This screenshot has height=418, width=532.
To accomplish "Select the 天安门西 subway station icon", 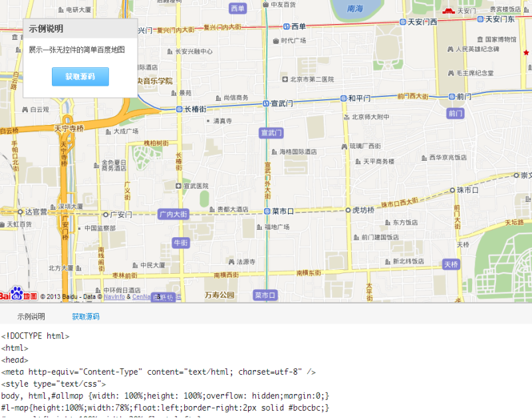I will point(402,22).
